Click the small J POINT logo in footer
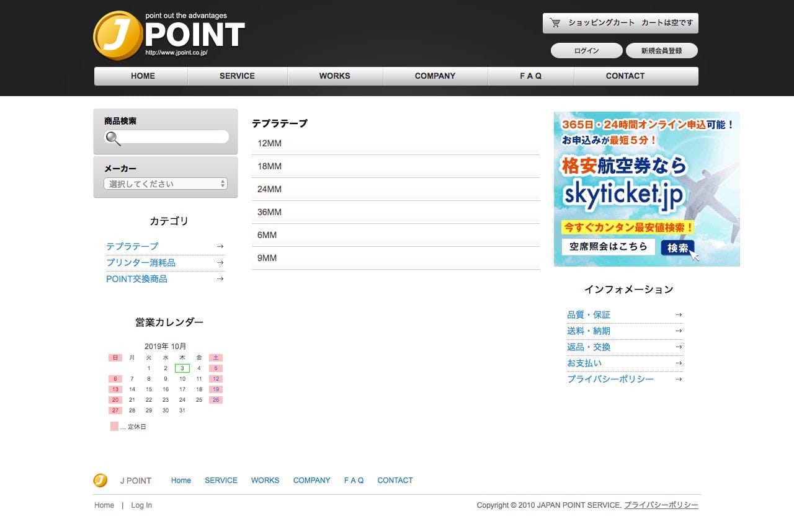 tap(100, 480)
